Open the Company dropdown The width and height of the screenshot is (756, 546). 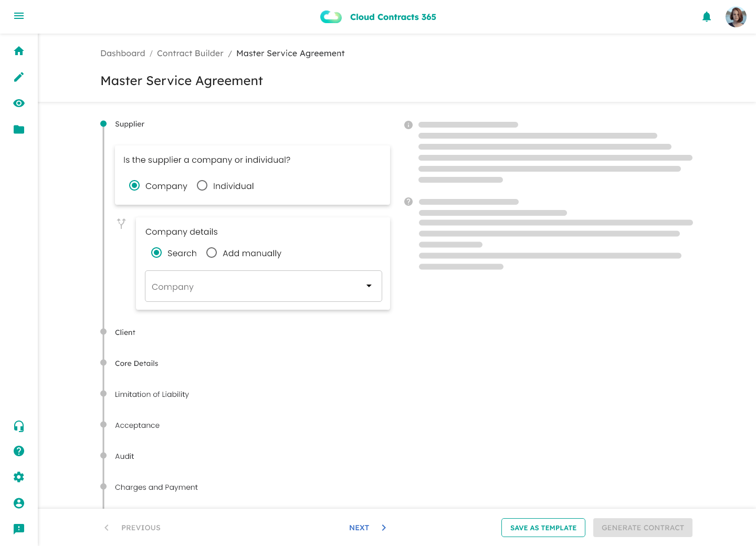367,286
